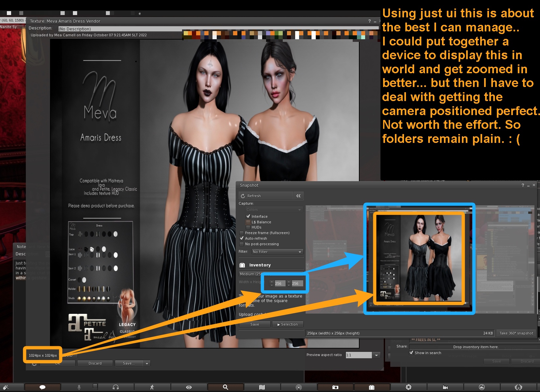Toggle the small checkbox beside the microphone
This screenshot has width=540, height=392.
click(x=95, y=386)
